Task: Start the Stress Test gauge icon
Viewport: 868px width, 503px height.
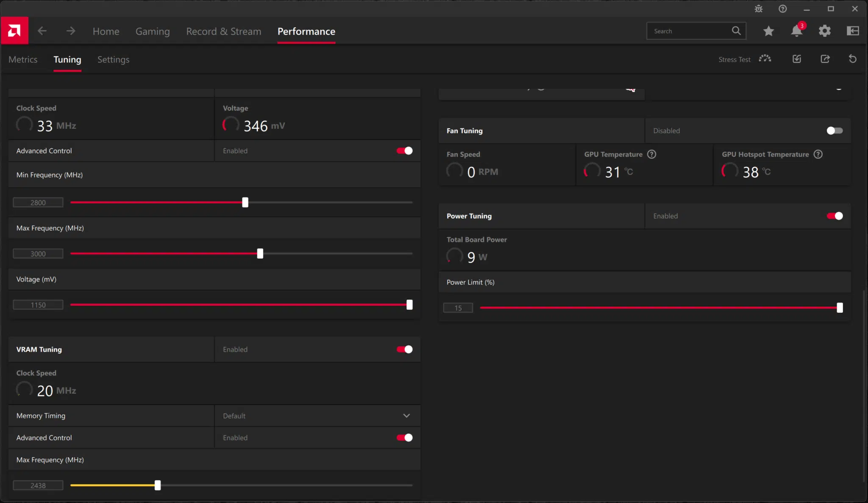Action: (x=765, y=59)
